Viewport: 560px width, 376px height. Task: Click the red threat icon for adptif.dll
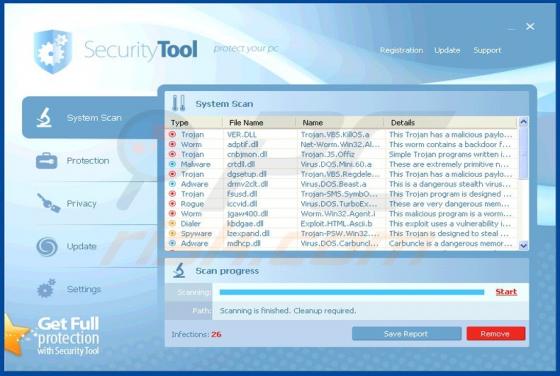[x=172, y=144]
